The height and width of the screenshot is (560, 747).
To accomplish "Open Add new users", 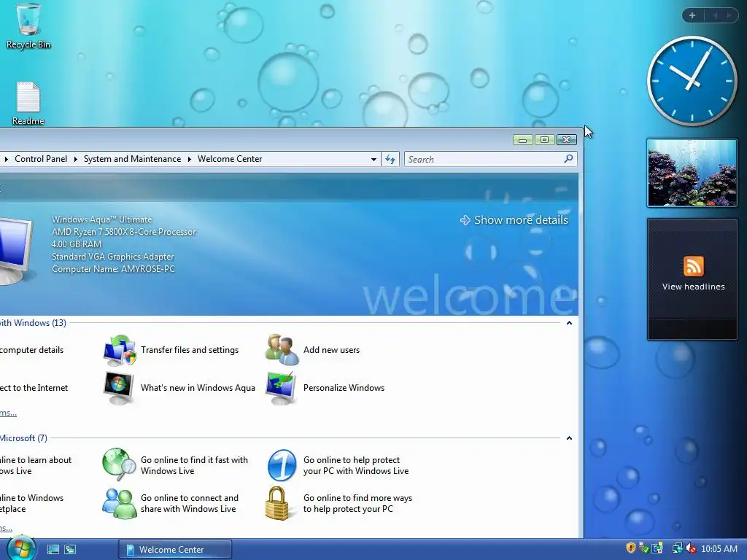I will pyautogui.click(x=332, y=350).
